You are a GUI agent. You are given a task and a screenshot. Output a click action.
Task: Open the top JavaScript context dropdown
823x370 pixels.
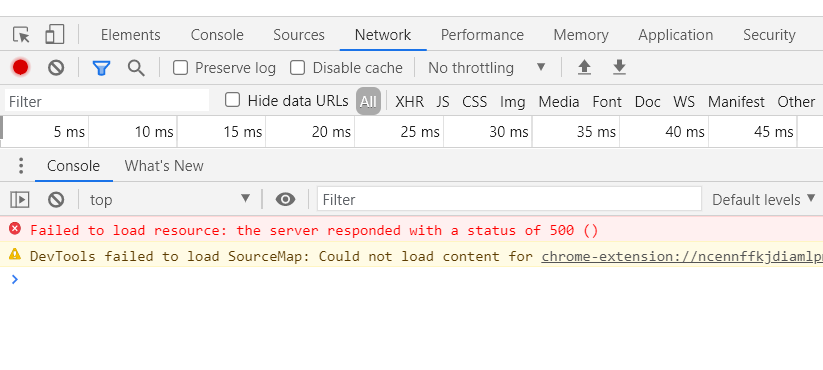(x=170, y=199)
